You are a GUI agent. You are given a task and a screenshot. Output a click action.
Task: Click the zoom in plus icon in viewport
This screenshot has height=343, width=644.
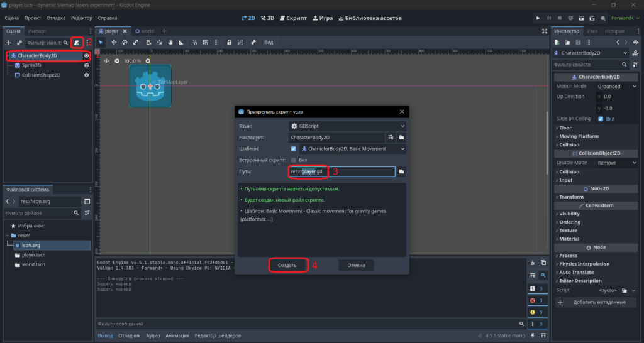click(148, 61)
